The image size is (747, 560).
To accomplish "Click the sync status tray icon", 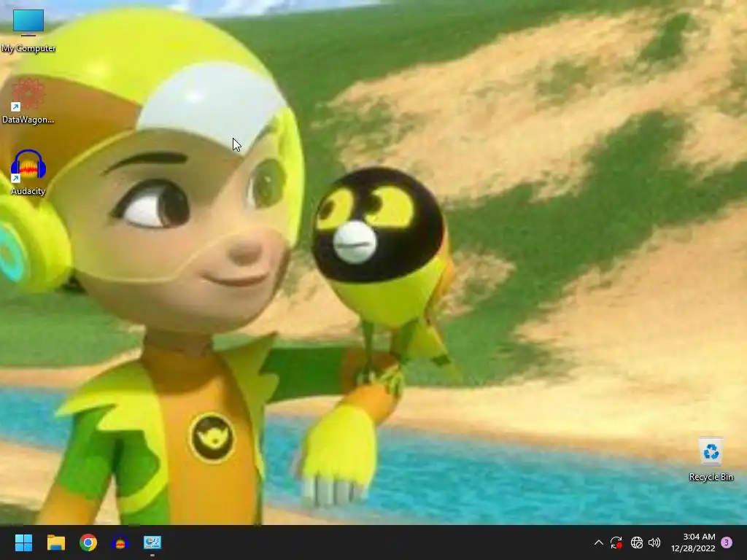I will (616, 542).
